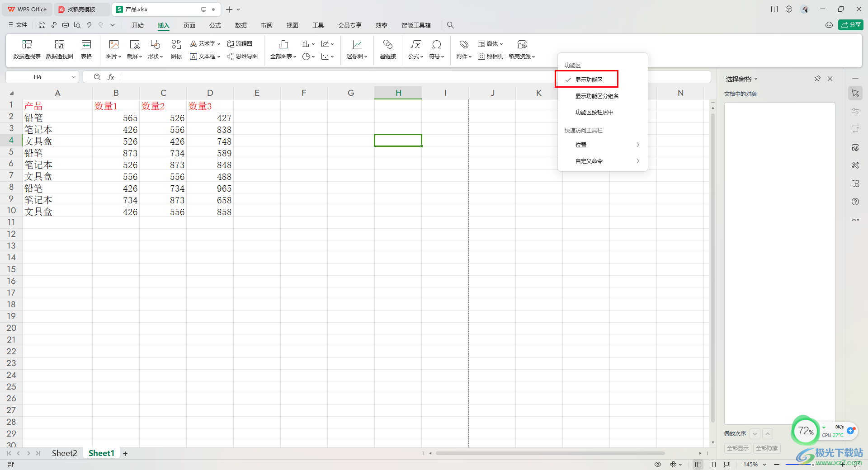Add a new sheet with plus button
This screenshot has width=868, height=470.
[125, 454]
